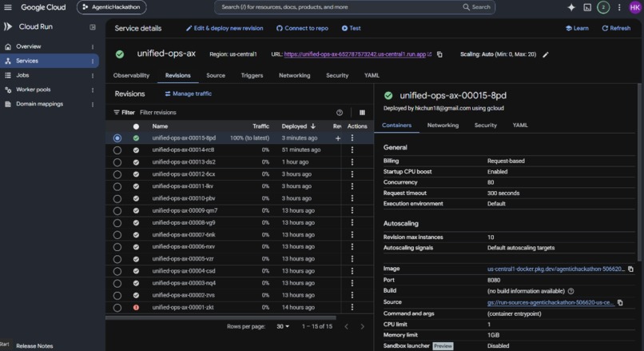Open the HK account avatar
The width and height of the screenshot is (644, 351).
pyautogui.click(x=635, y=7)
